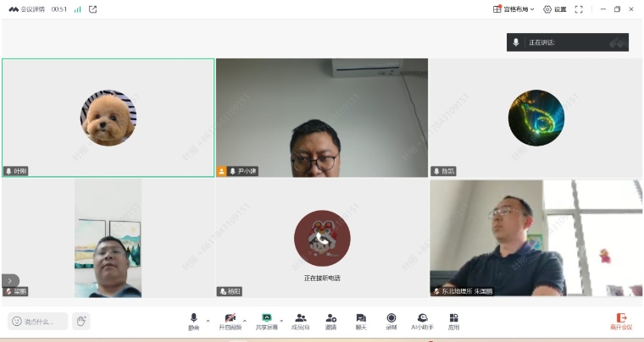644x342 pixels.
Task: Start recording with the 录制 button
Action: tap(391, 320)
